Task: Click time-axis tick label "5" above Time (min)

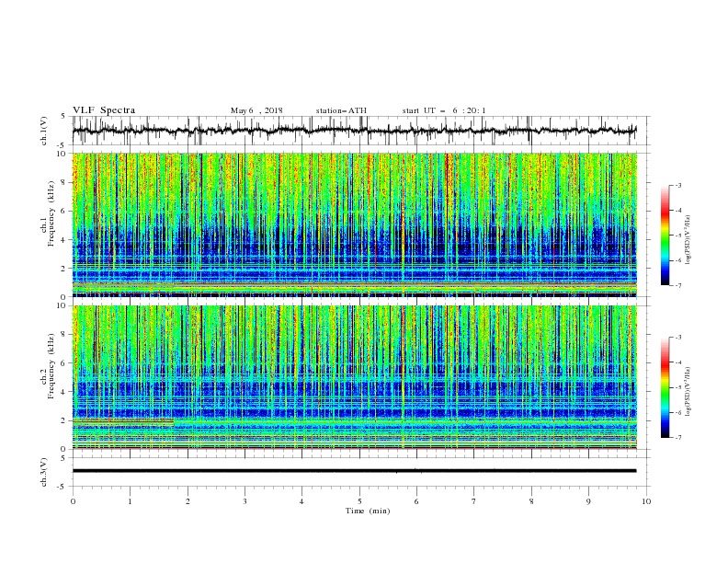Action: tap(359, 501)
